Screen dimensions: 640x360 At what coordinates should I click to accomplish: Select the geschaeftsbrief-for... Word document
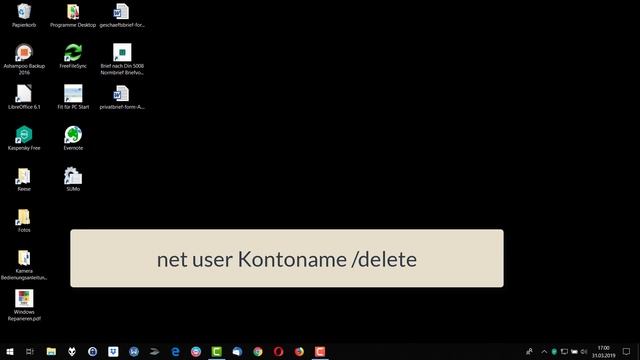[122, 16]
